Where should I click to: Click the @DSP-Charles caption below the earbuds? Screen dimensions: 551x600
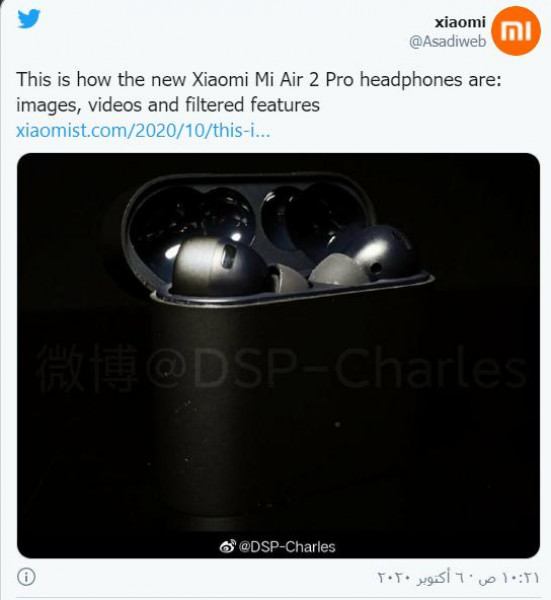tap(287, 546)
